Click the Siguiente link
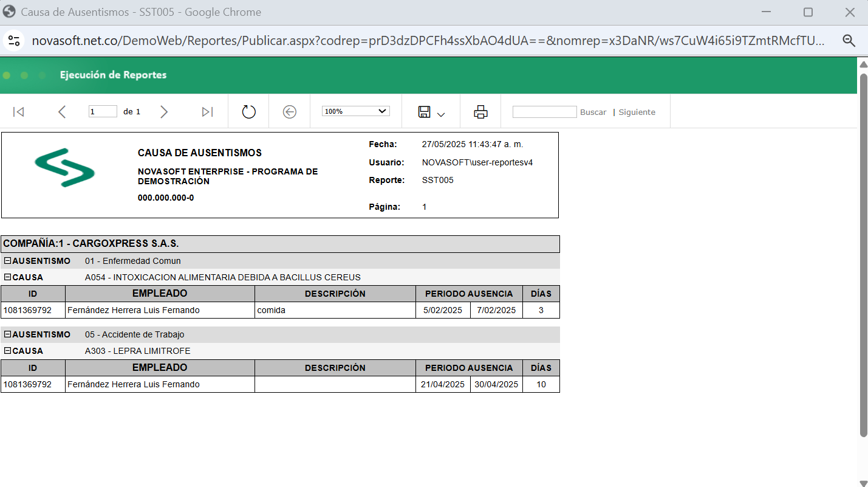The image size is (868, 487). coord(637,112)
